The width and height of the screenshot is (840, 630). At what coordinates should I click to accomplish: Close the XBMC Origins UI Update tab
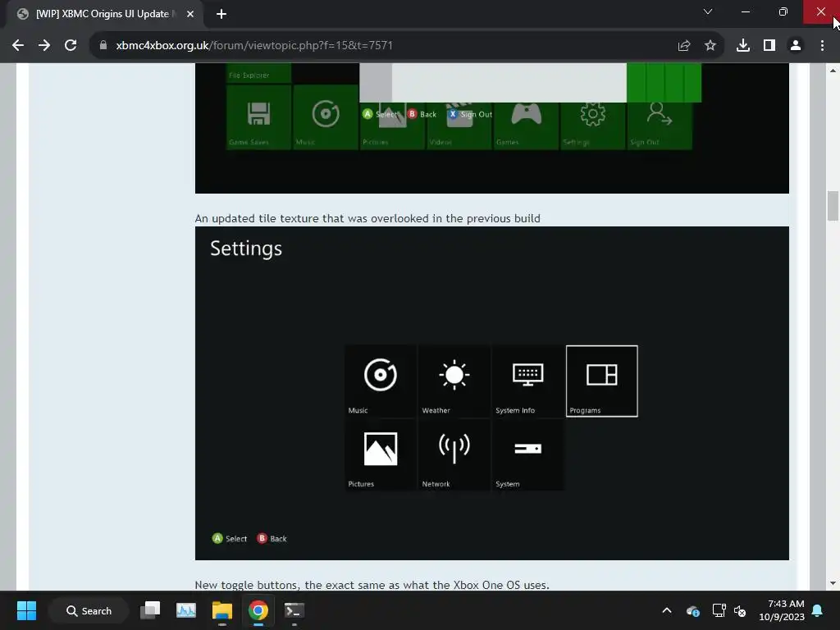click(190, 14)
